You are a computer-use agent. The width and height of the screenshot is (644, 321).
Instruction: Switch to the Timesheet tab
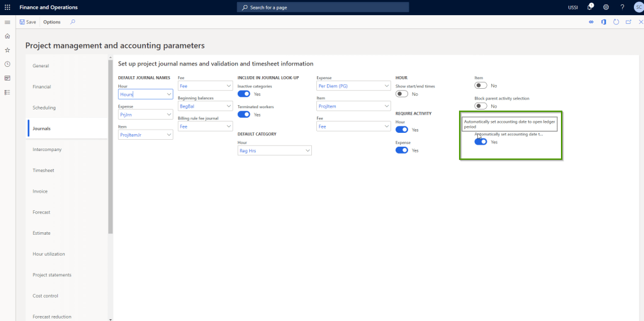coord(43,170)
